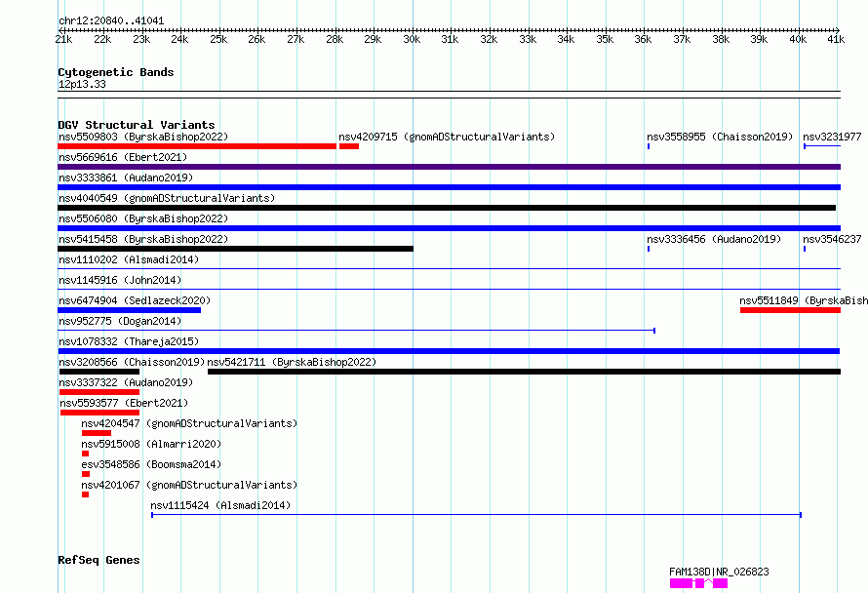Viewport: 868px width, 593px height.
Task: Select the magenta FAM138D gene glyph
Action: point(698,583)
